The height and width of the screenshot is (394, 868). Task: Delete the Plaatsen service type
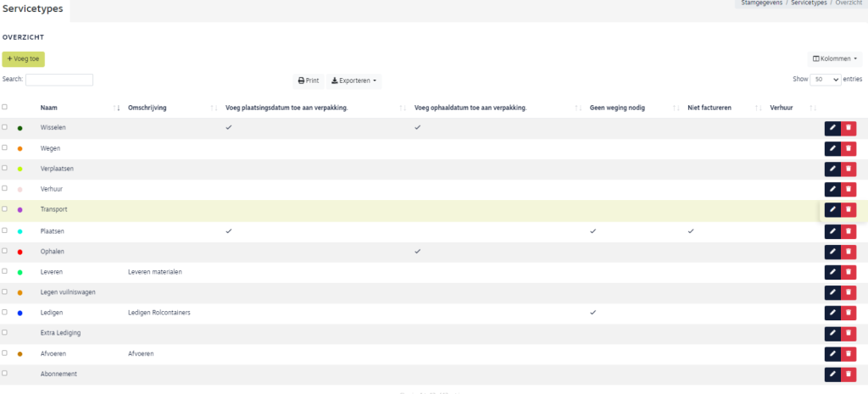(x=849, y=231)
